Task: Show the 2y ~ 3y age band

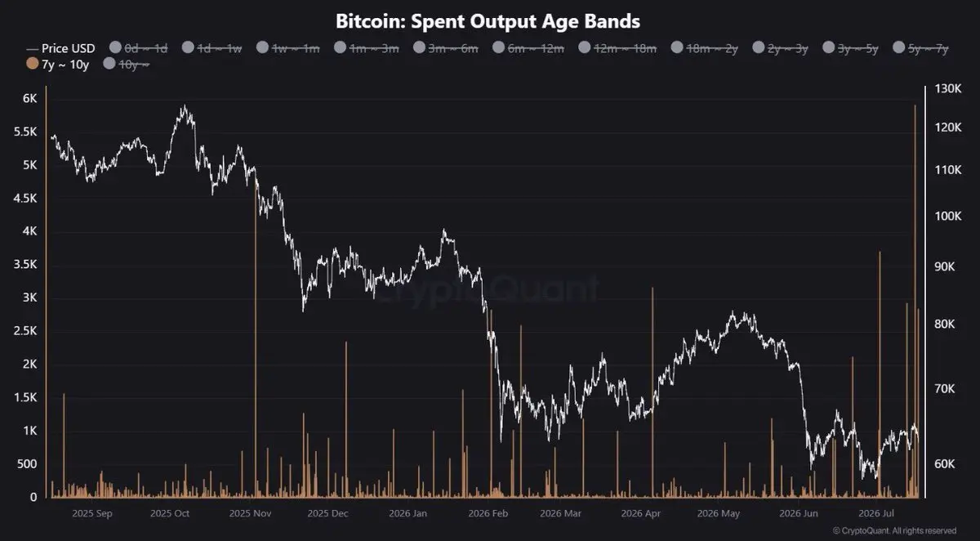Action: click(782, 48)
